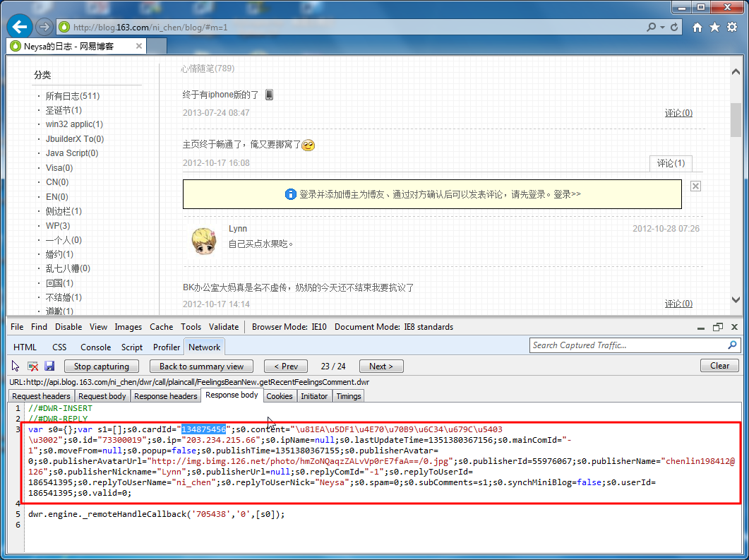
Task: Open the win32 applic(1) category
Action: point(74,124)
